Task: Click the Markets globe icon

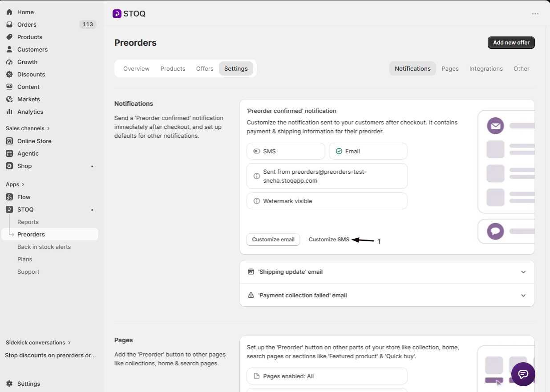Action: 9,99
